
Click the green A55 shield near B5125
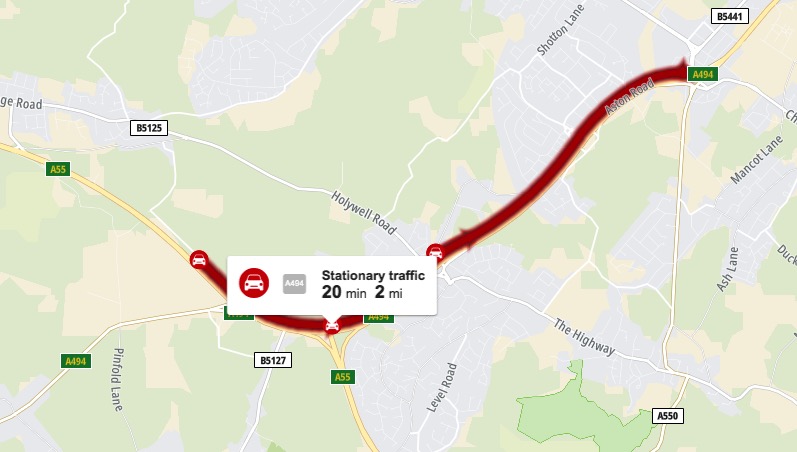pyautogui.click(x=58, y=169)
